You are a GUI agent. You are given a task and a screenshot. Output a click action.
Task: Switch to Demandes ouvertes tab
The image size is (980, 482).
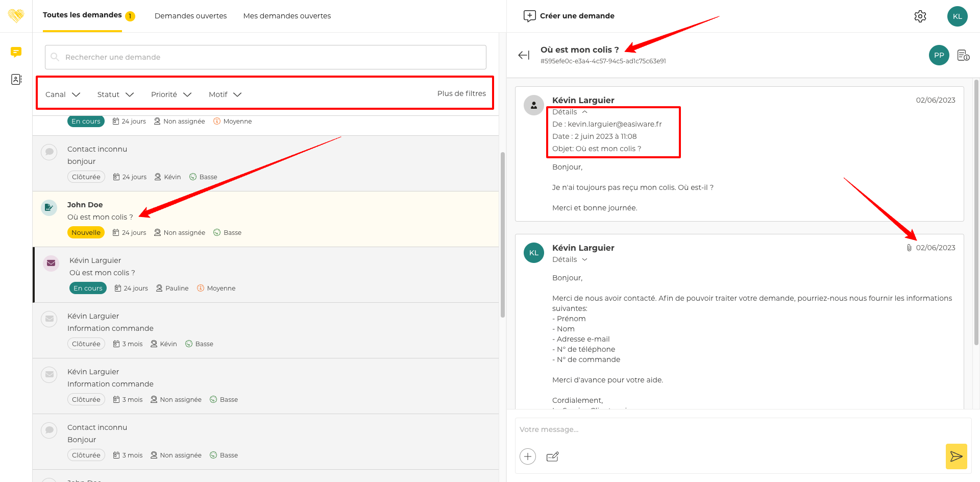190,16
